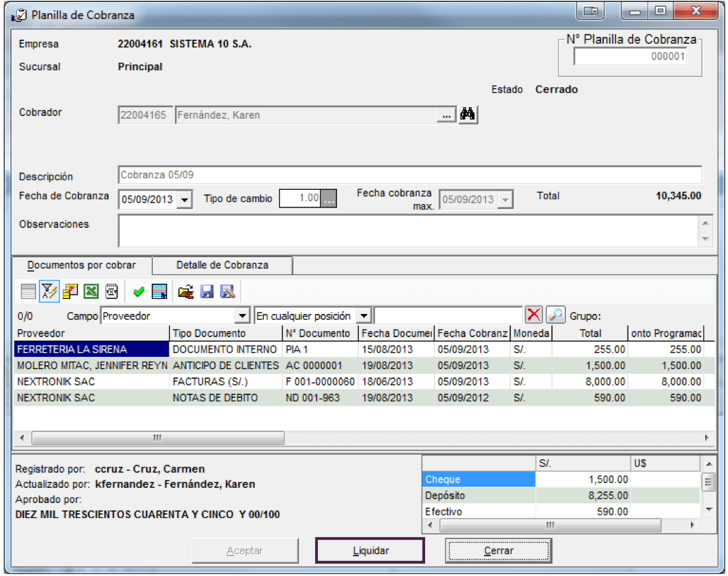Export grid to Excel icon
This screenshot has height=576, width=728.
click(x=91, y=291)
